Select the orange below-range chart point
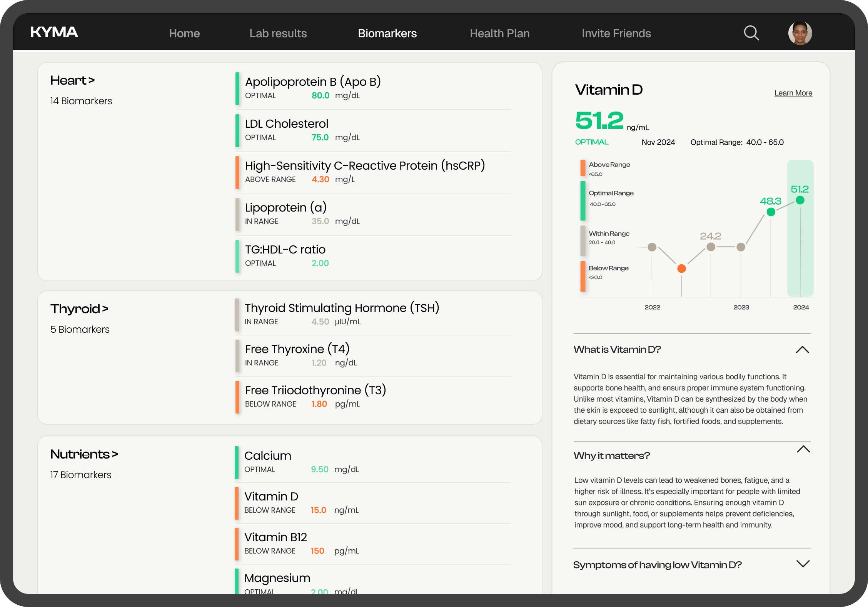The image size is (868, 607). tap(681, 268)
